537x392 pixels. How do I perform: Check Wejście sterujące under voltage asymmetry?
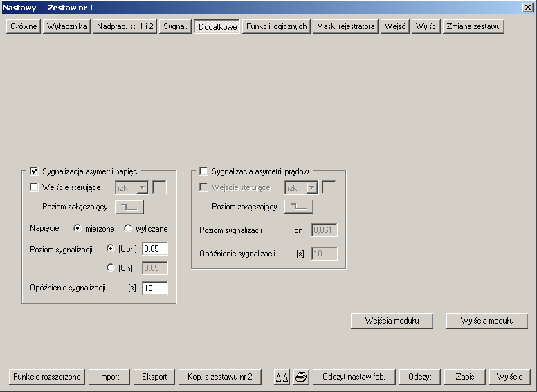[x=34, y=187]
